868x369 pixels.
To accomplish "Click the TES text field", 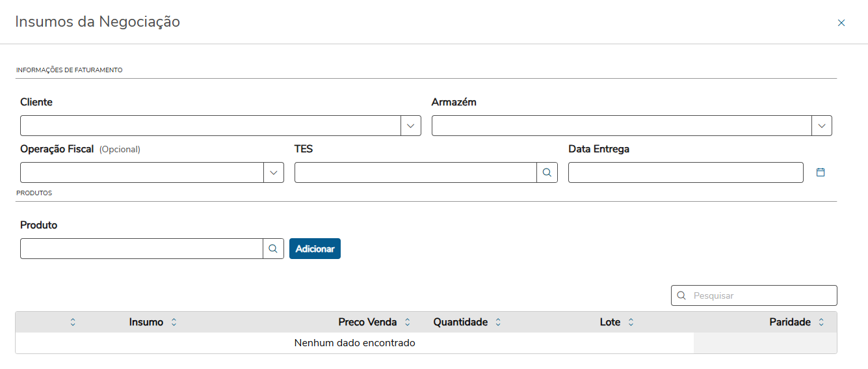I will click(x=415, y=172).
